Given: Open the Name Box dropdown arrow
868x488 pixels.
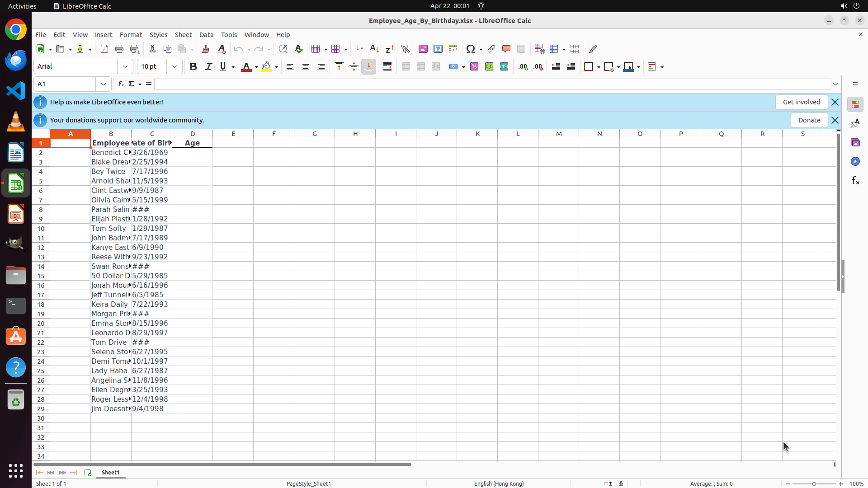Looking at the screenshot, I should coord(104,84).
